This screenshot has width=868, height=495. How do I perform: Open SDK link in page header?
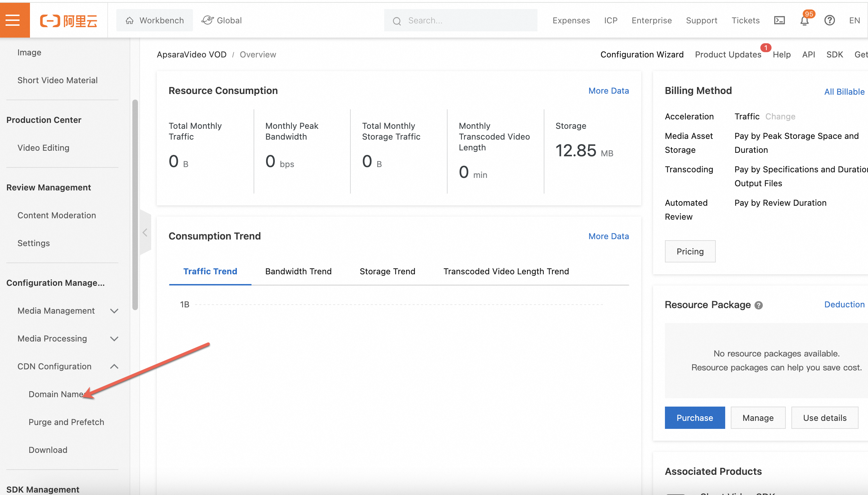[x=835, y=55]
